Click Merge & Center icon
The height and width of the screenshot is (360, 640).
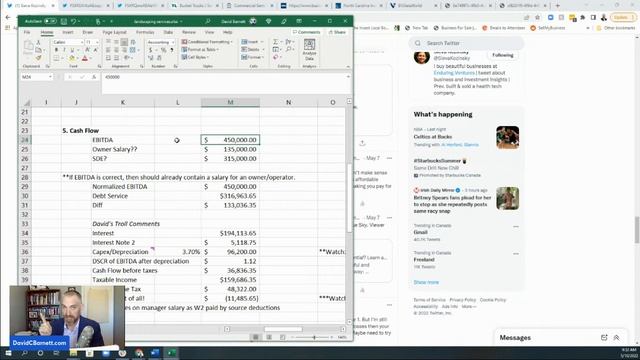click(133, 50)
